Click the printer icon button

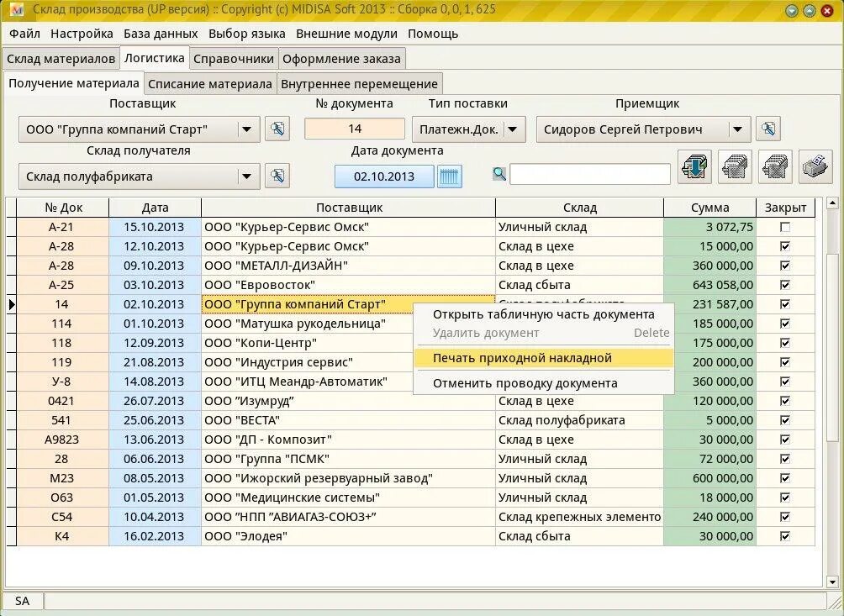point(815,167)
